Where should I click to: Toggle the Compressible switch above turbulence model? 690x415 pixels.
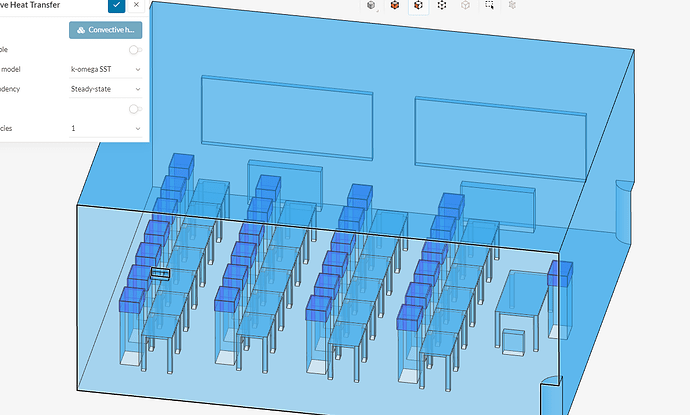(135, 50)
